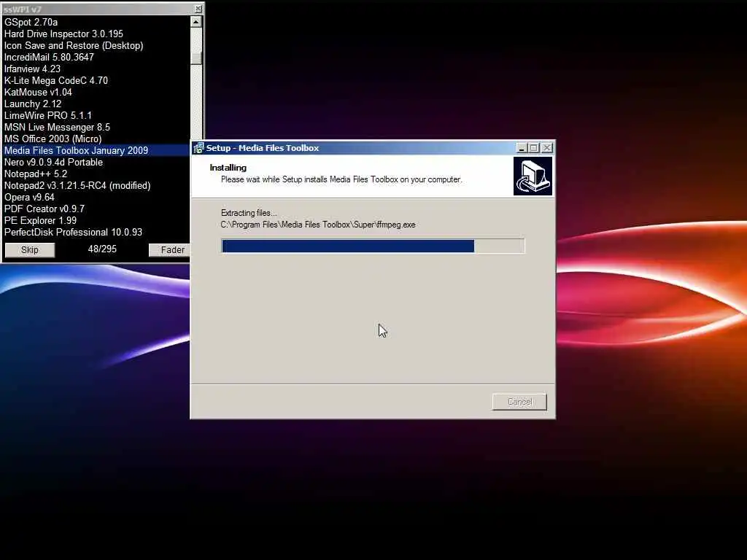Select Icon Save and Restore (Desktop) entry

pos(97,46)
